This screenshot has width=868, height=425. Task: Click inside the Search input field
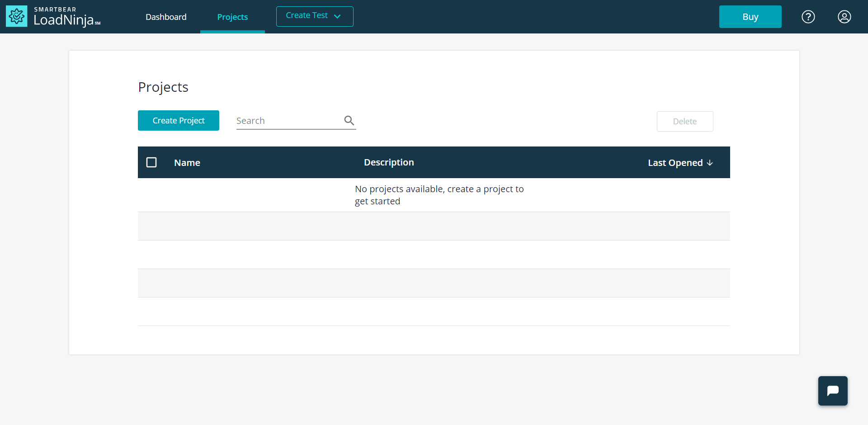coord(280,120)
